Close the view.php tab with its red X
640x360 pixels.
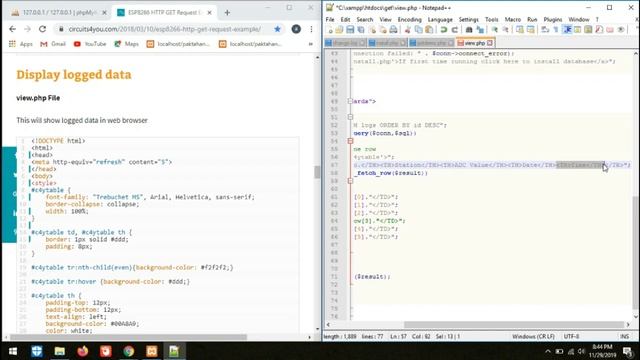(x=490, y=42)
